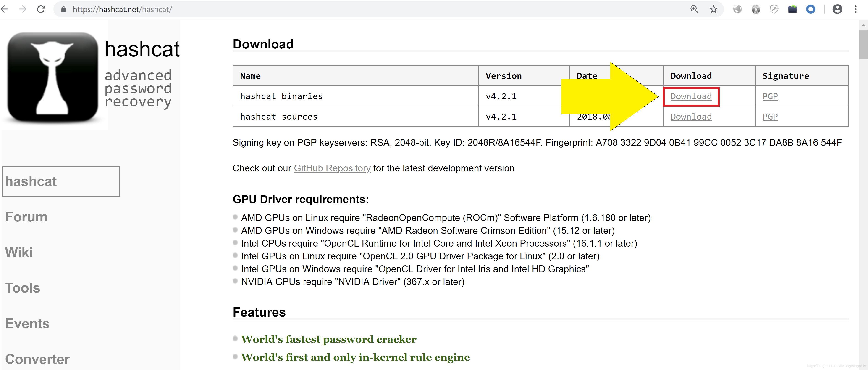
Task: Download hashcat sources archive
Action: 691,117
